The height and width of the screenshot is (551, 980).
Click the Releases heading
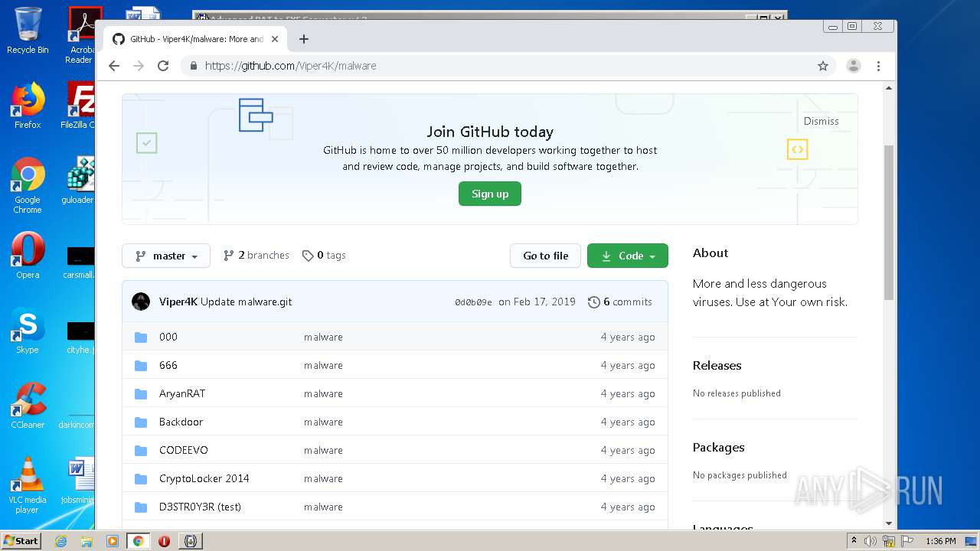pyautogui.click(x=717, y=365)
